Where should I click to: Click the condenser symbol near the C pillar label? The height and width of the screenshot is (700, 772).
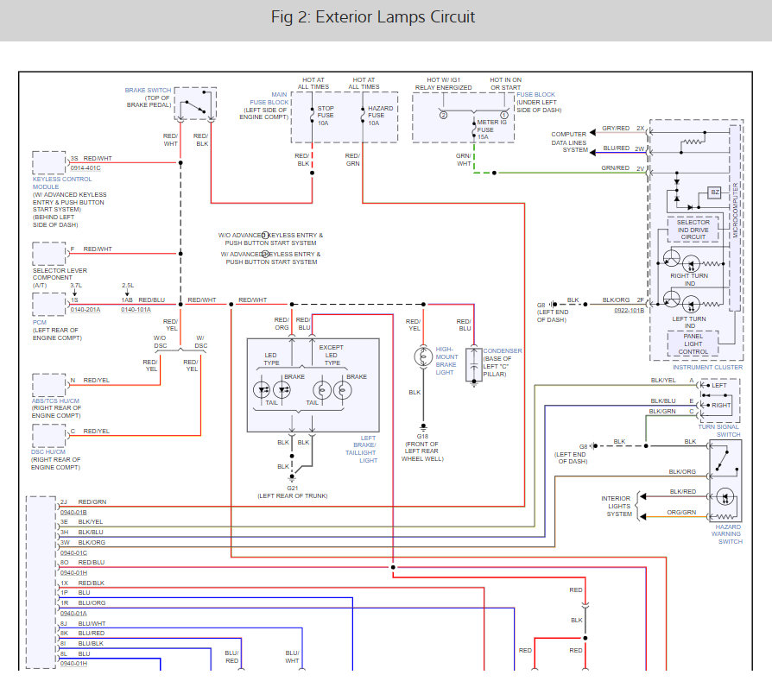[x=474, y=365]
